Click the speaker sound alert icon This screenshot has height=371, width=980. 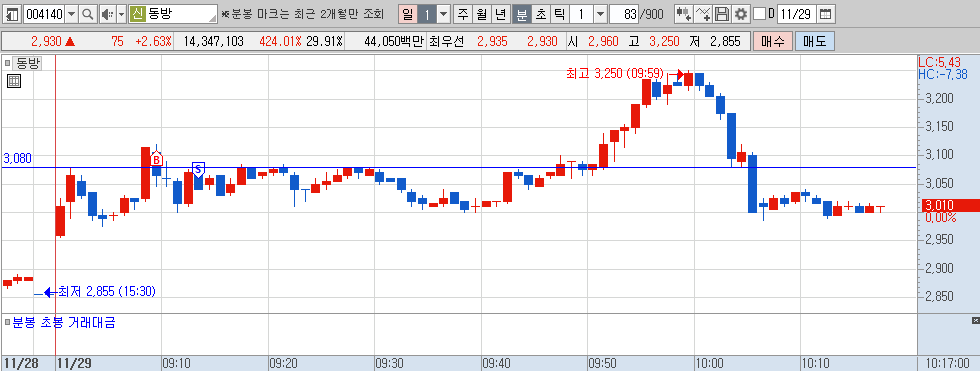pyautogui.click(x=107, y=14)
